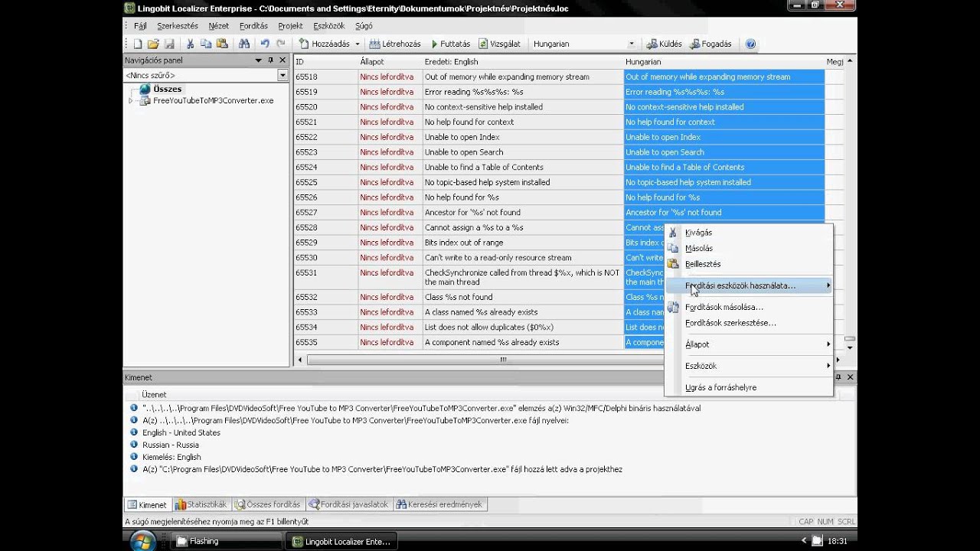Click the Fogadás toolbar button
Screen dimensions: 980x551
click(710, 44)
